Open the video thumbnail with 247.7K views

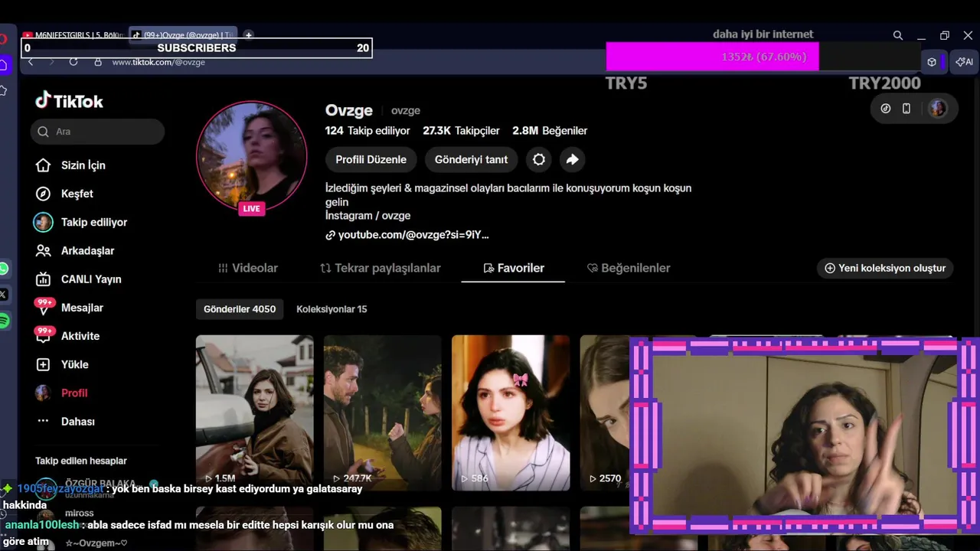pos(382,413)
